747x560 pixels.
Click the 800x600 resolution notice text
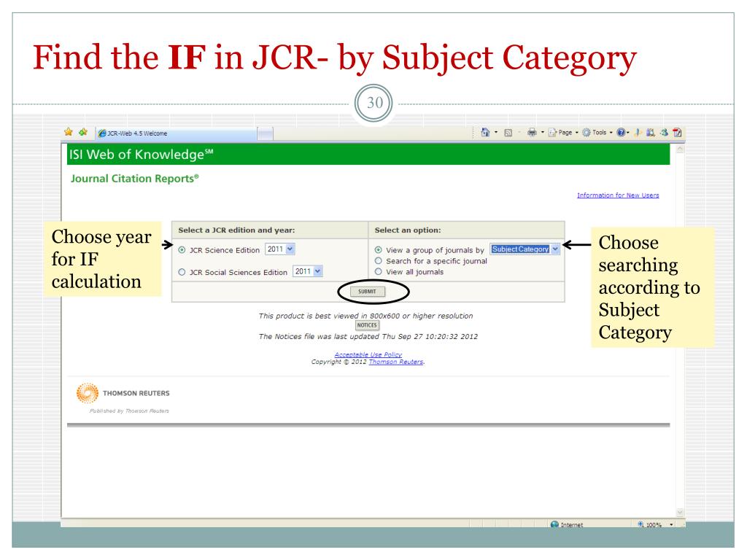[366, 316]
